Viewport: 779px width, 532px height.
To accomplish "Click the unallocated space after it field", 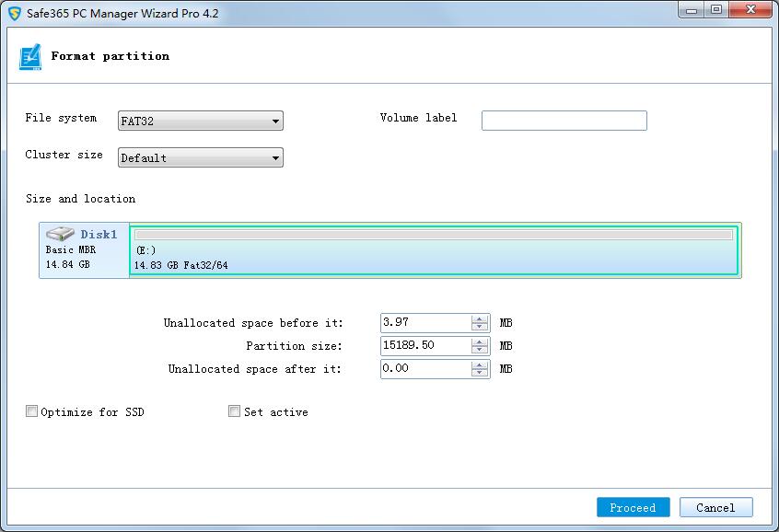I will click(x=424, y=369).
